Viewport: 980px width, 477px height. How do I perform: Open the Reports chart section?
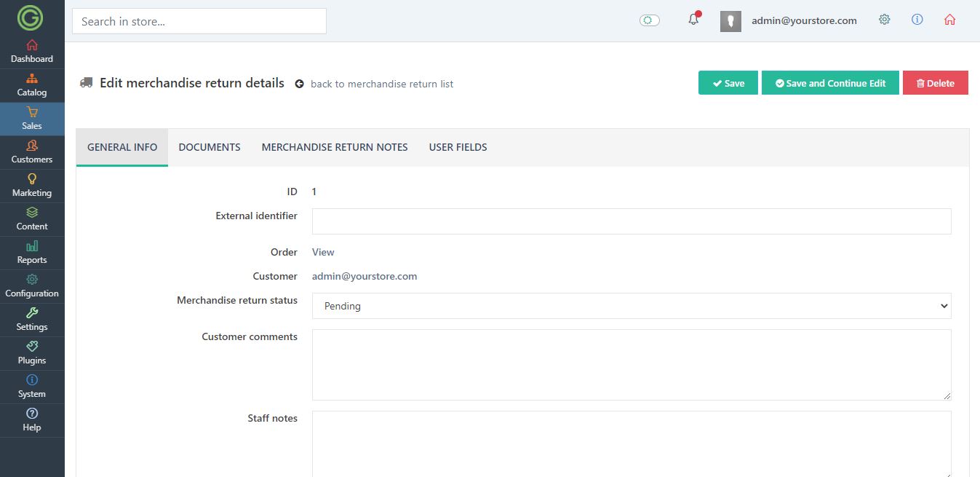point(32,253)
